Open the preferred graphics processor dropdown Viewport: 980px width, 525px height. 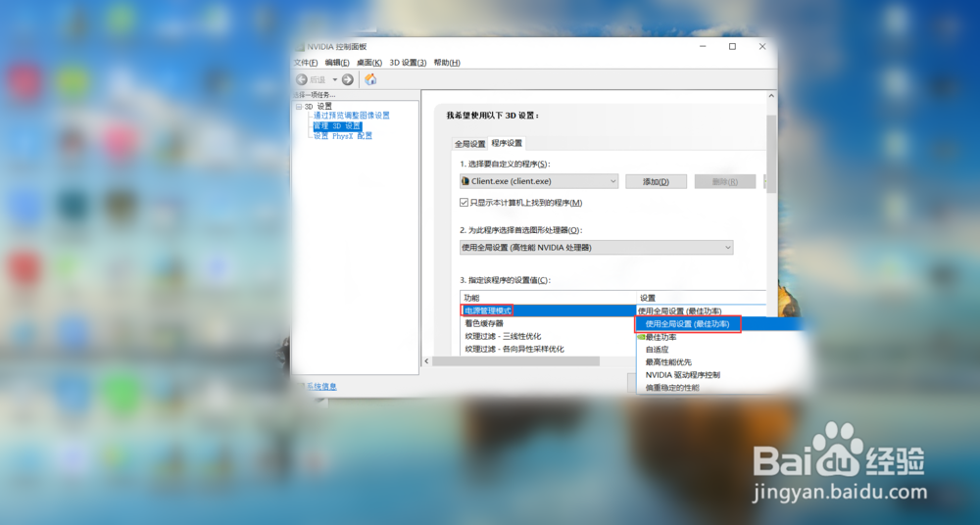[596, 248]
